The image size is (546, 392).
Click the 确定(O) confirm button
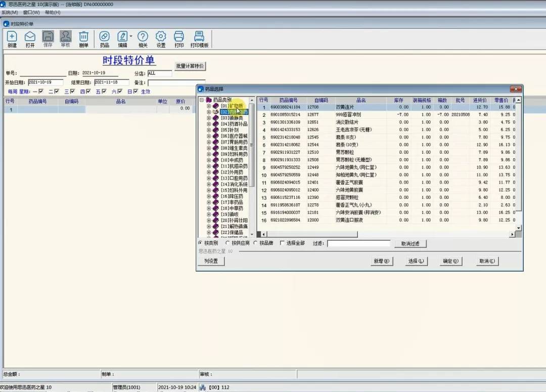tap(450, 261)
